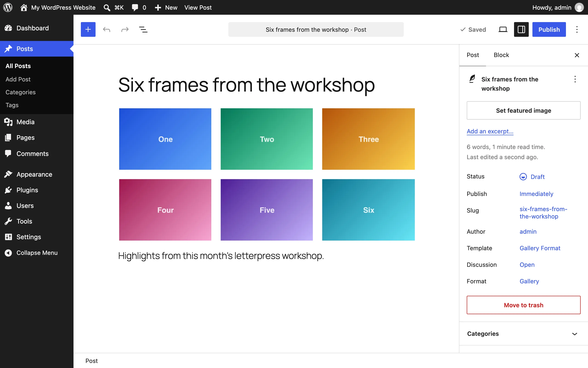Image resolution: width=588 pixels, height=368 pixels.
Task: Go to Dashboard in sidebar
Action: (x=37, y=28)
